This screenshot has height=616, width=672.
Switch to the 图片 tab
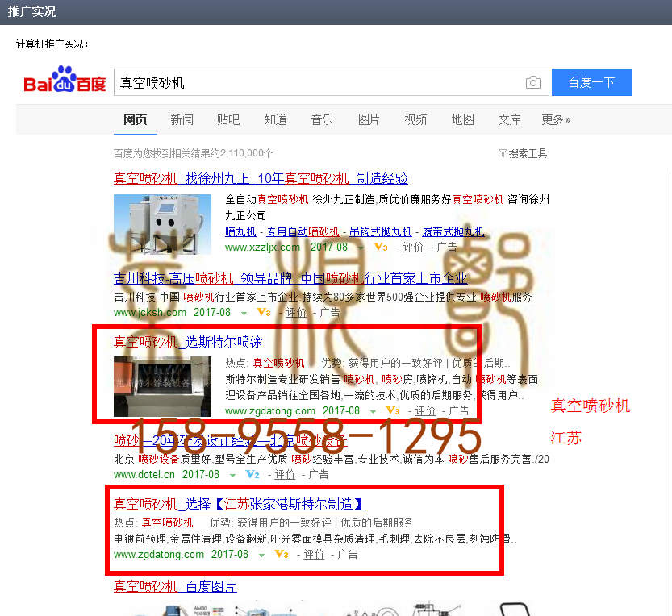click(369, 119)
